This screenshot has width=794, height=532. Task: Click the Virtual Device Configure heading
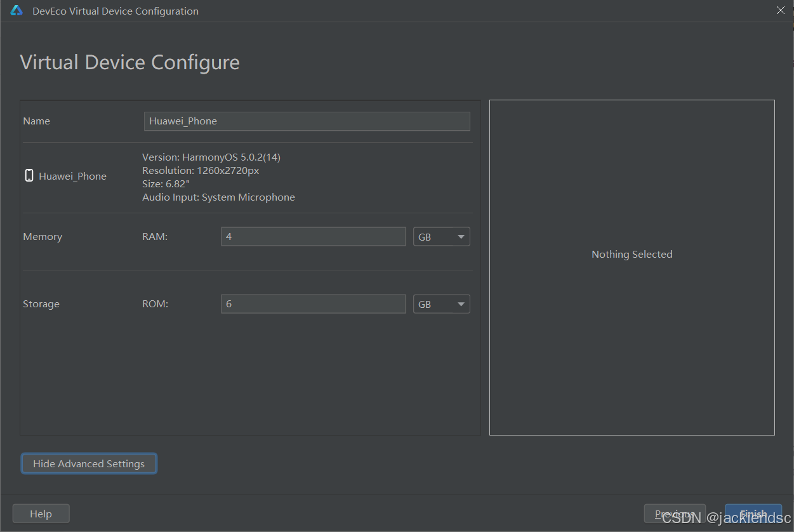coord(130,62)
